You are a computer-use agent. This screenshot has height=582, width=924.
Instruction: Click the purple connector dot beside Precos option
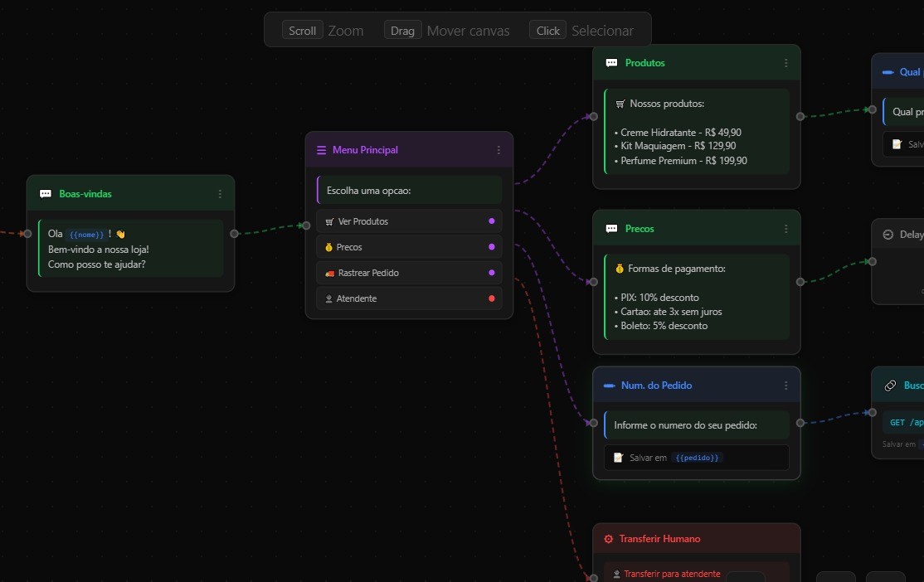[x=492, y=247]
